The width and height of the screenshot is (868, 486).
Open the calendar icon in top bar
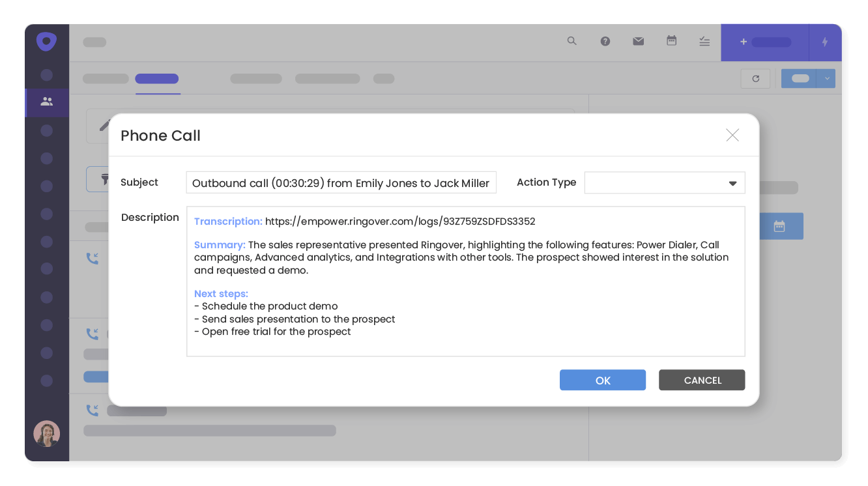click(671, 41)
